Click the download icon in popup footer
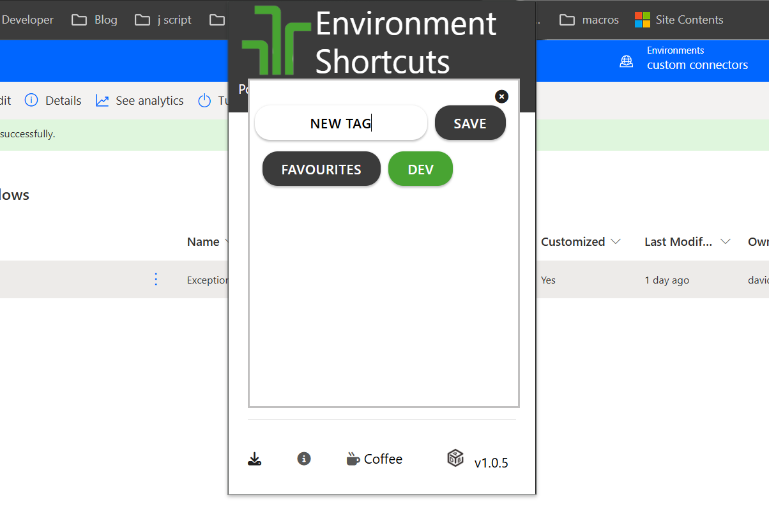The height and width of the screenshot is (532, 769). click(x=254, y=459)
